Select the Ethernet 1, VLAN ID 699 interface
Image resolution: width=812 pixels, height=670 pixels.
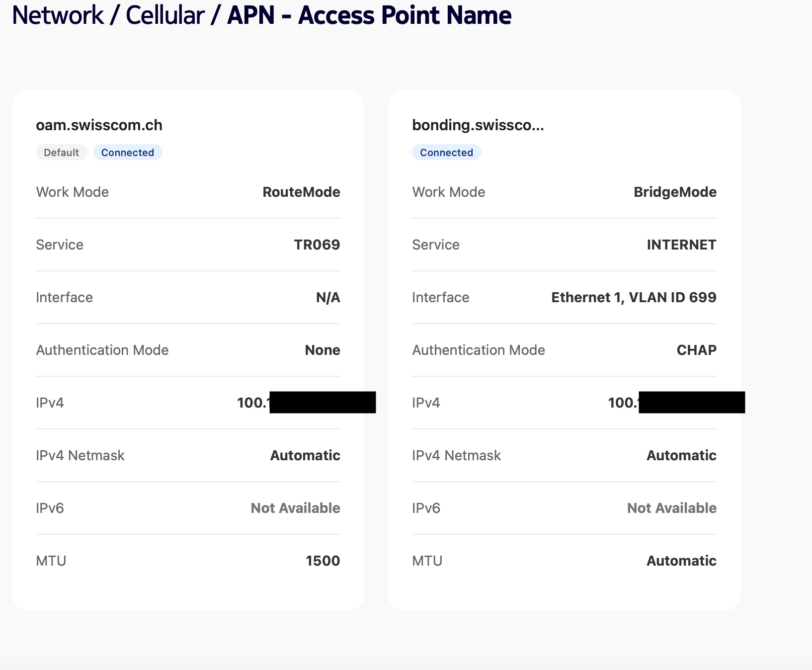point(634,298)
